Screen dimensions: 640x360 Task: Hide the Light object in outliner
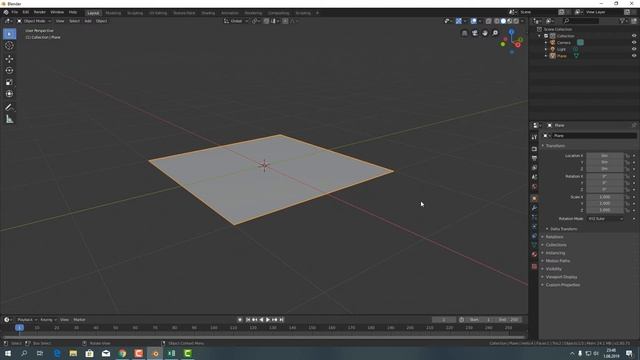(634, 49)
